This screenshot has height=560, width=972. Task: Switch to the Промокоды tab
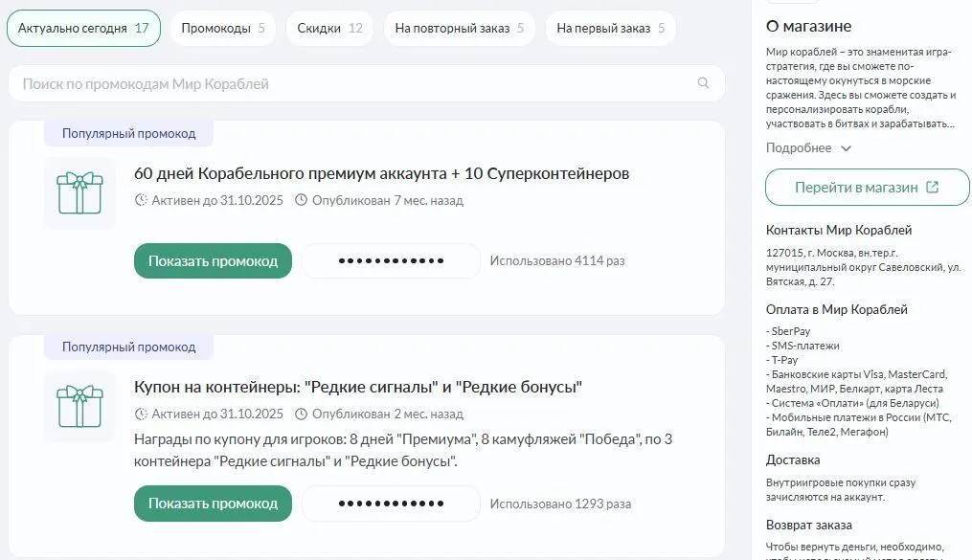[x=222, y=29]
